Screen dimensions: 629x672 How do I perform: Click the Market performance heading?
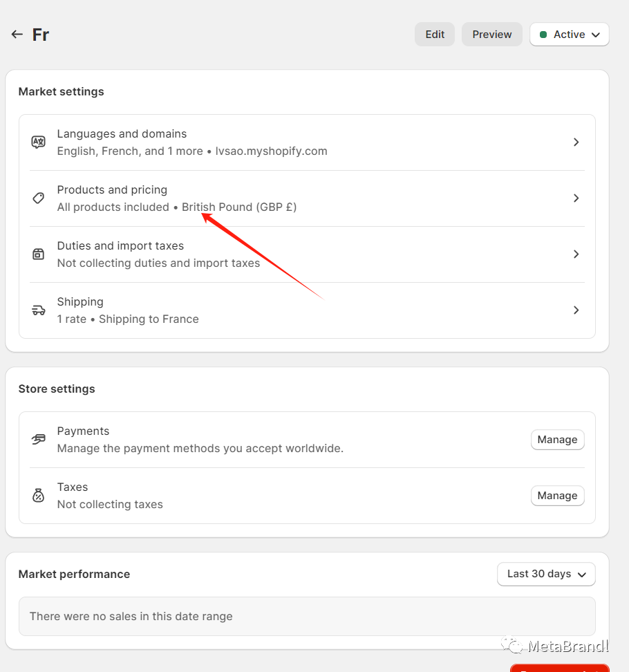(x=74, y=575)
